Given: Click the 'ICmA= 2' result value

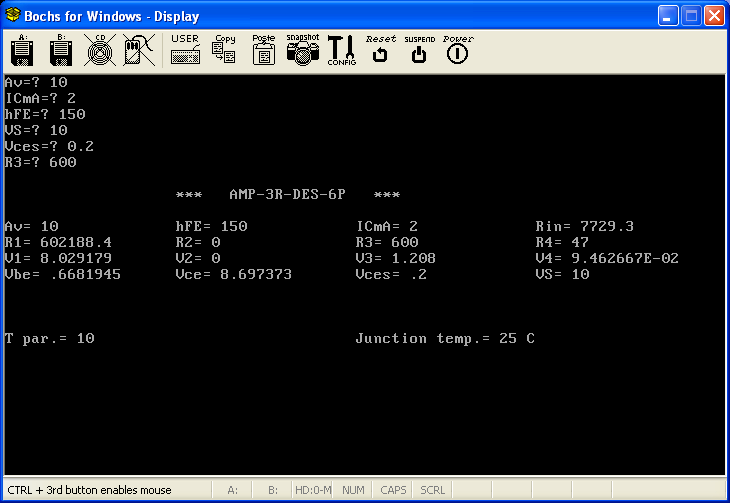Looking at the screenshot, I should tap(387, 226).
